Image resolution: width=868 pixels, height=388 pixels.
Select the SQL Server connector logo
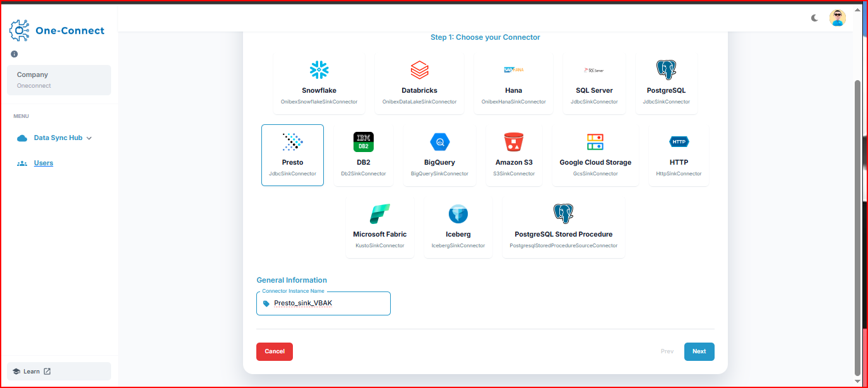[x=594, y=69]
